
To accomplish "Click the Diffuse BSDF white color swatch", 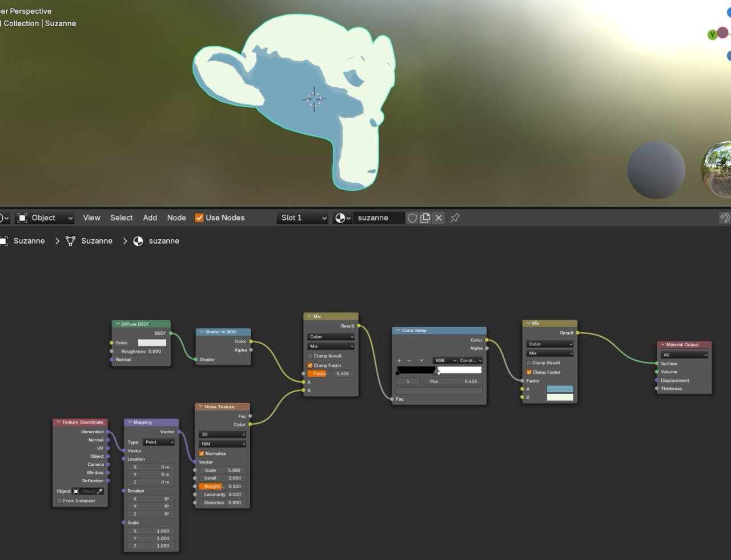I will click(x=152, y=343).
